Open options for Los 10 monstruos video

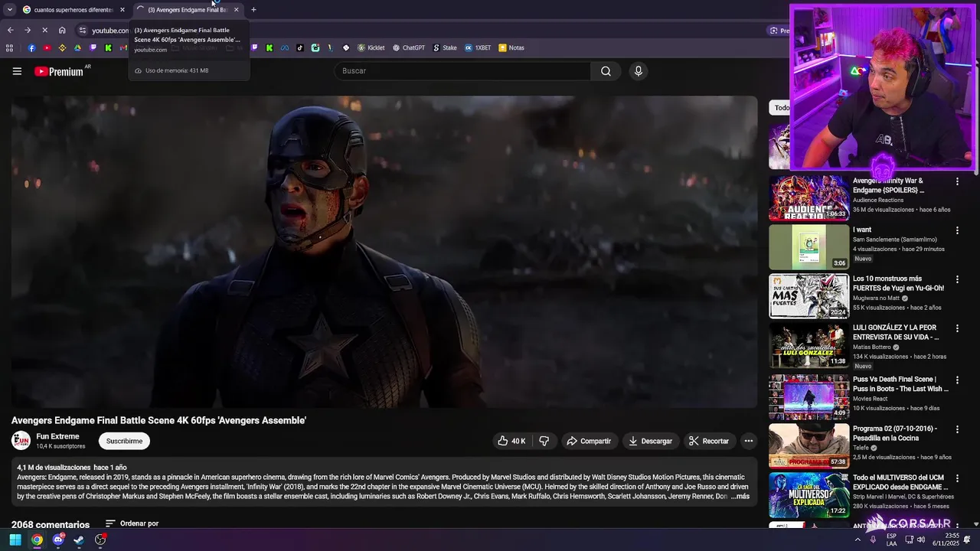coord(957,279)
